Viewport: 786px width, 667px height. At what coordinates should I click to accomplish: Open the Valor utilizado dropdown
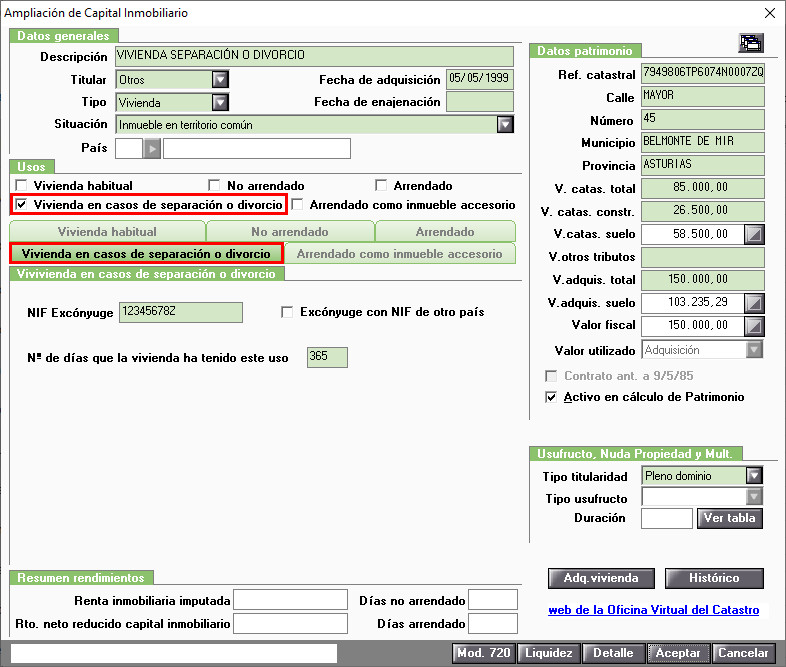754,350
